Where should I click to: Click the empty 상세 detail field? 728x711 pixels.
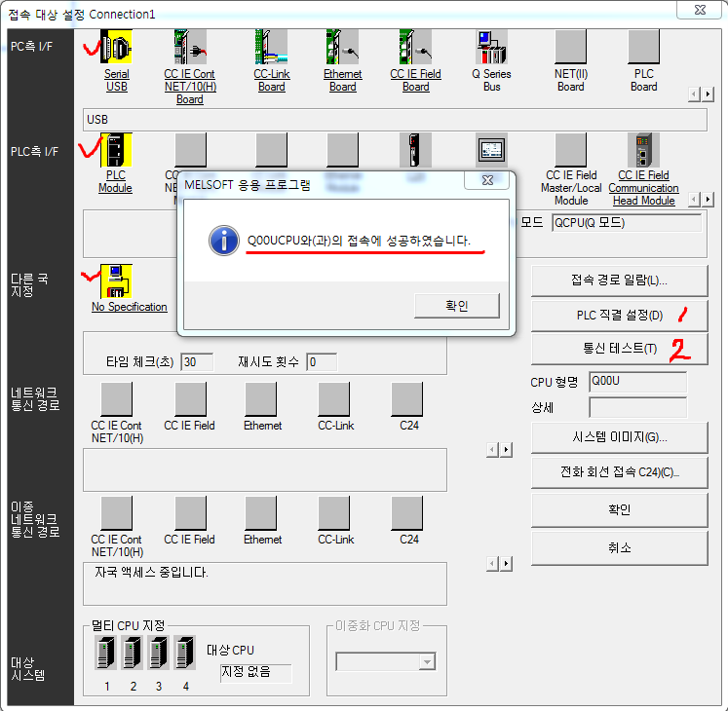click(638, 407)
